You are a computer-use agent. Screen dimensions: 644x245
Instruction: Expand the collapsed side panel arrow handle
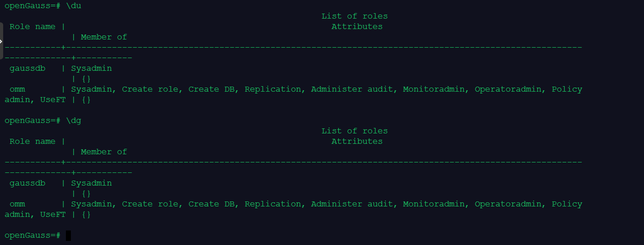[1, 41]
